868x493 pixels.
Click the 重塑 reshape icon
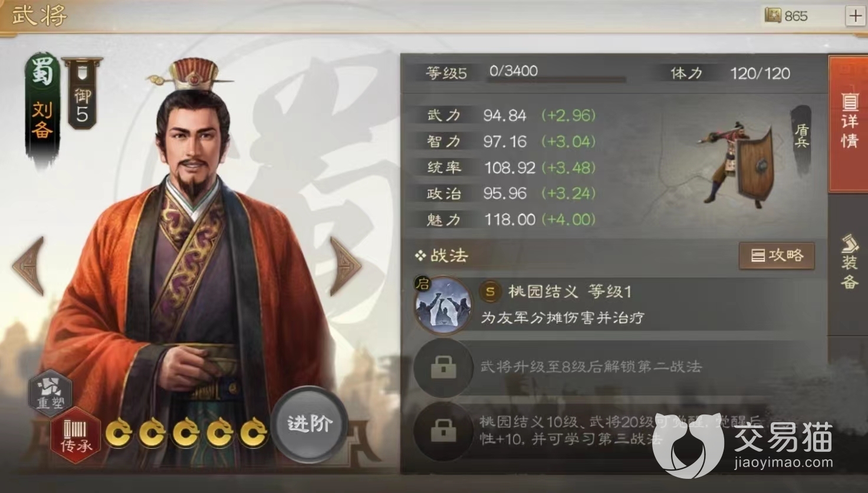(50, 392)
